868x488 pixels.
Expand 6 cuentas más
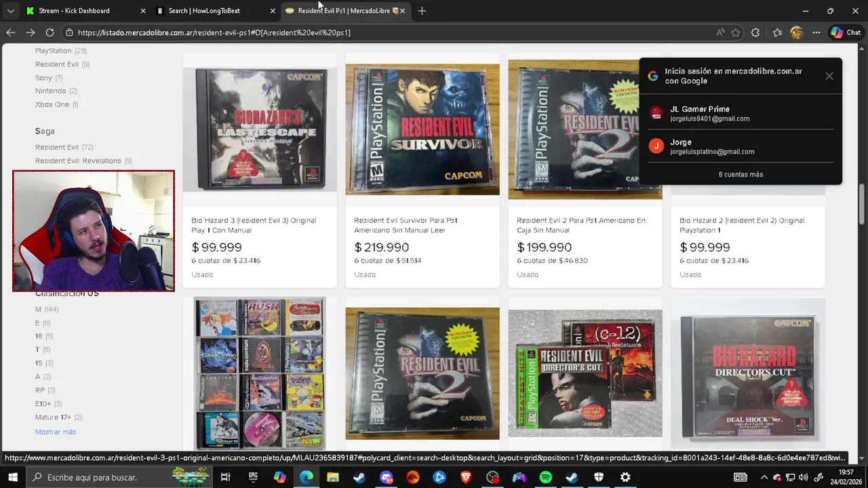[741, 174]
